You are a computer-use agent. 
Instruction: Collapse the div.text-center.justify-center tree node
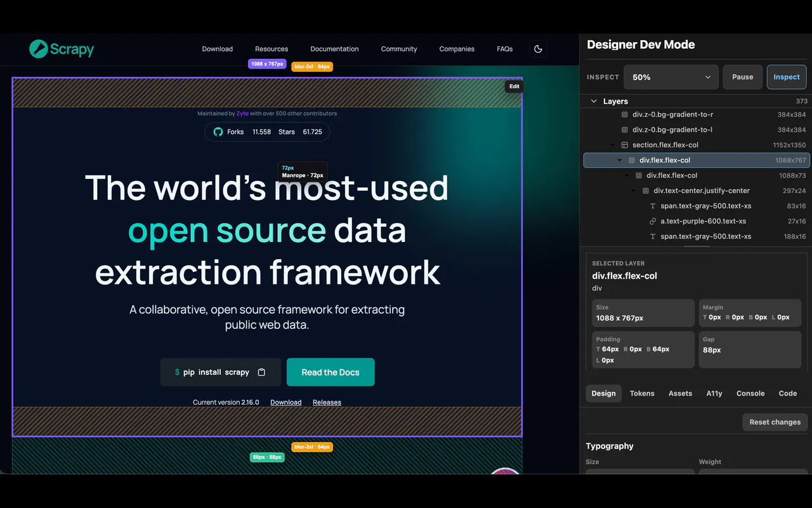634,191
